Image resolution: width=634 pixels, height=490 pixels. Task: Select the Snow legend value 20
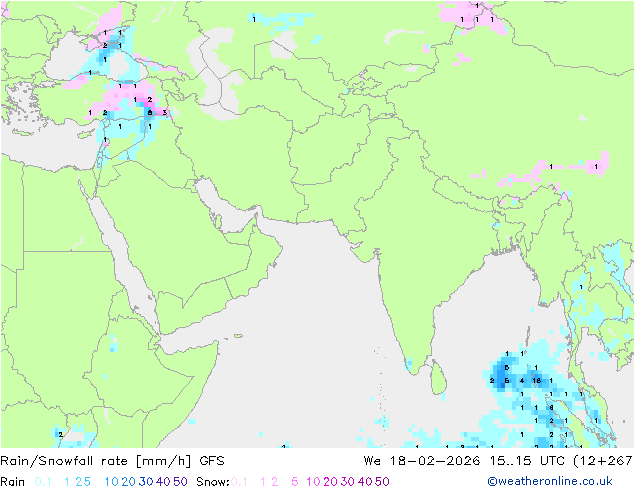click(x=330, y=482)
